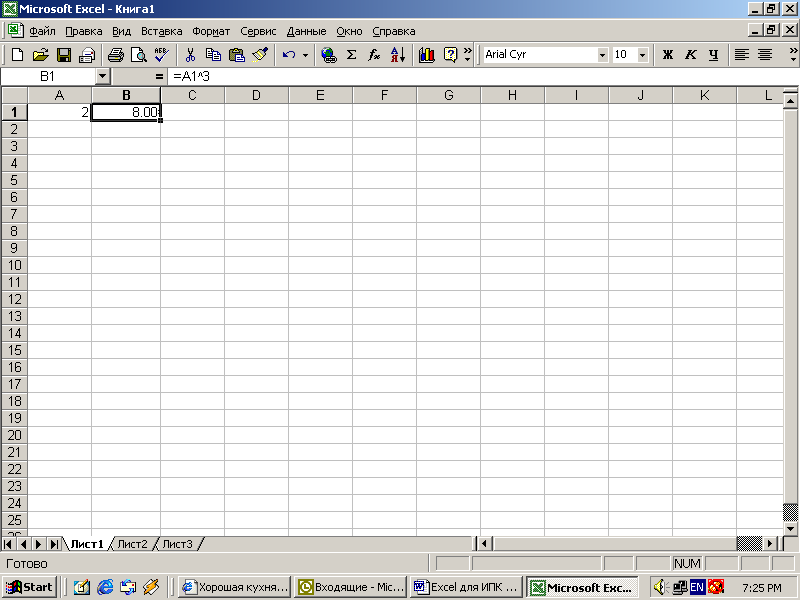
Task: Open the Справка menu
Action: tap(393, 31)
